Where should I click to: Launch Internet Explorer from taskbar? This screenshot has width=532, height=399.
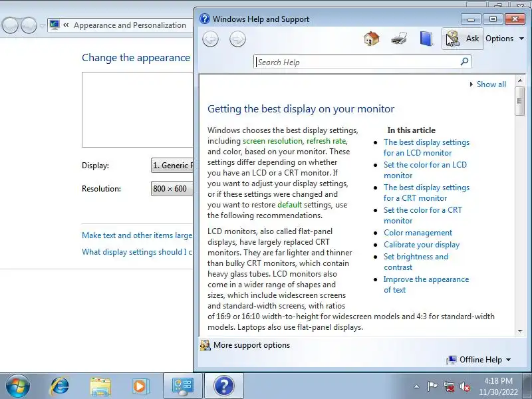click(x=59, y=386)
